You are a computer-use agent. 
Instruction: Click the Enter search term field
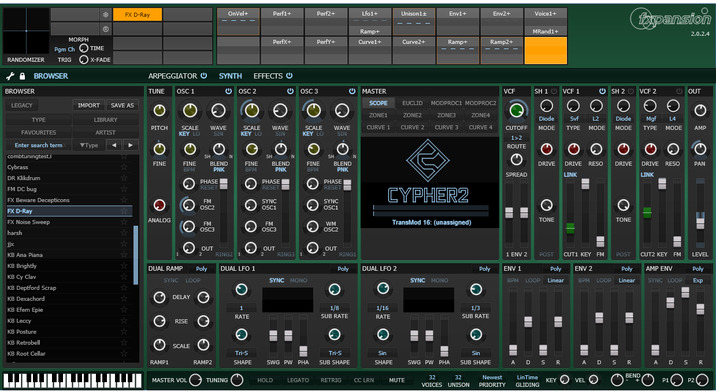coord(38,145)
